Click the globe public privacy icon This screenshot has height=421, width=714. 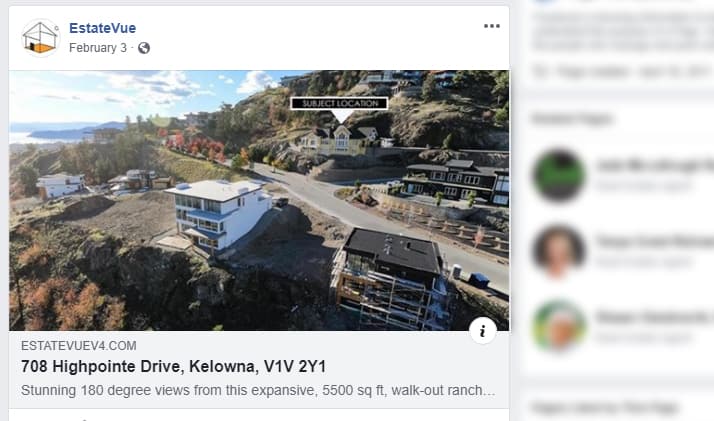click(x=144, y=48)
